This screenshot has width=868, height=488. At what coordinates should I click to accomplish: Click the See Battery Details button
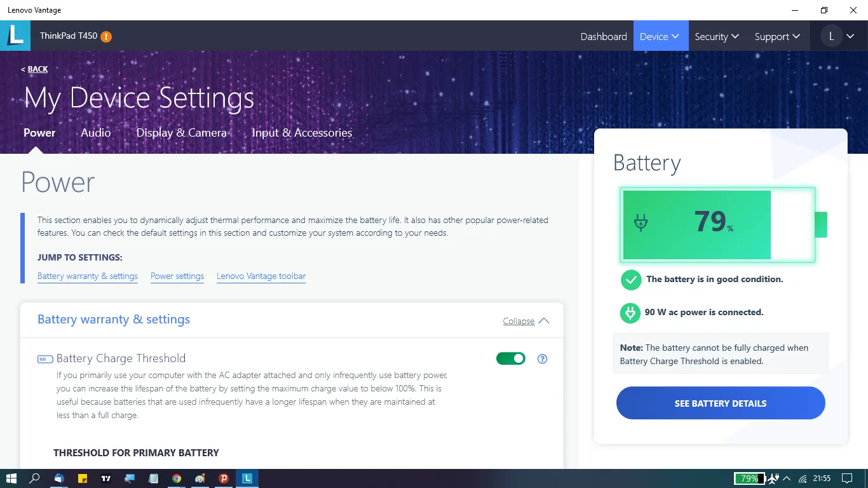[721, 403]
